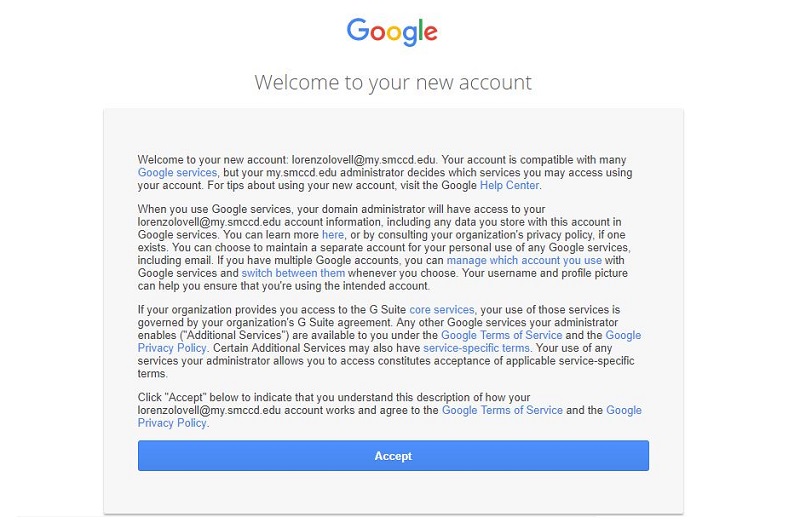This screenshot has height=523, width=800.
Task: Click the email address in the final paragraph
Action: click(209, 410)
